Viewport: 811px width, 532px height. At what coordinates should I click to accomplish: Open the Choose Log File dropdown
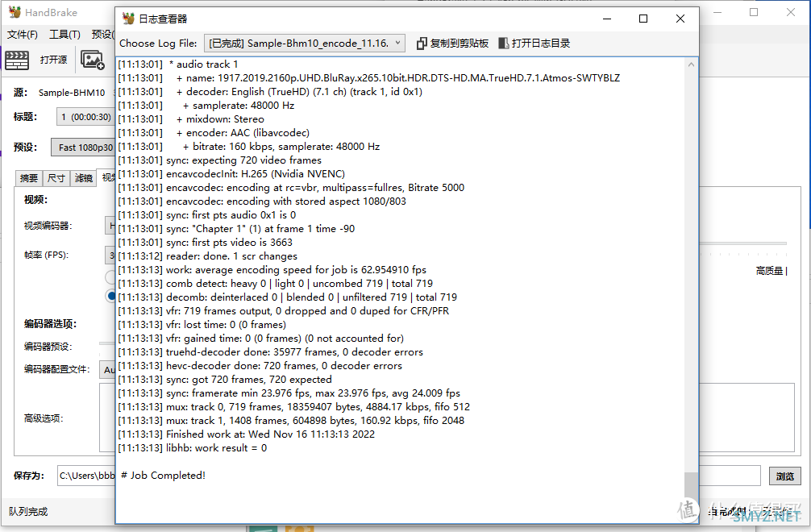point(305,44)
